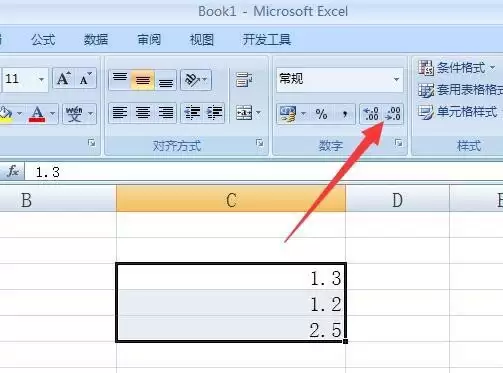The image size is (503, 373).
Task: Open accounting format dropdown arrow
Action: pyautogui.click(x=303, y=114)
